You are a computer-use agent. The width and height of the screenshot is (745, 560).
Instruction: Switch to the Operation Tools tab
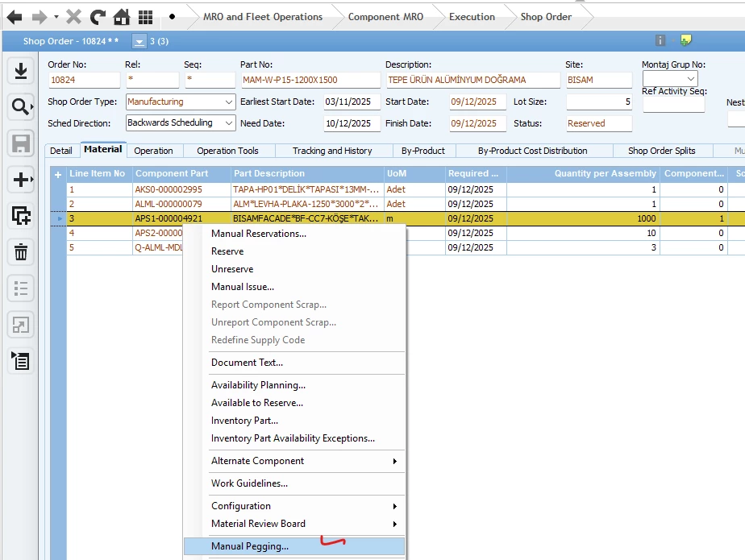point(227,151)
